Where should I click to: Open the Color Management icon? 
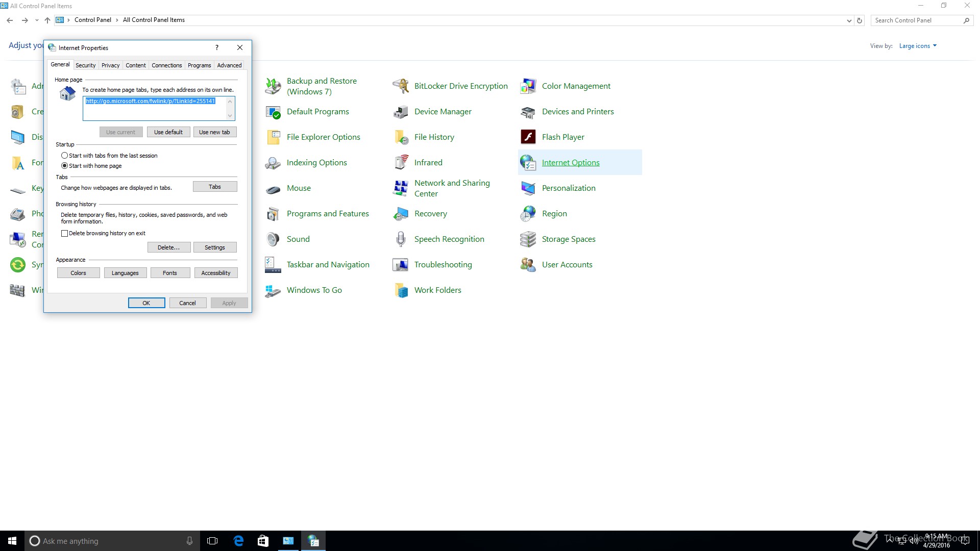[x=528, y=86]
